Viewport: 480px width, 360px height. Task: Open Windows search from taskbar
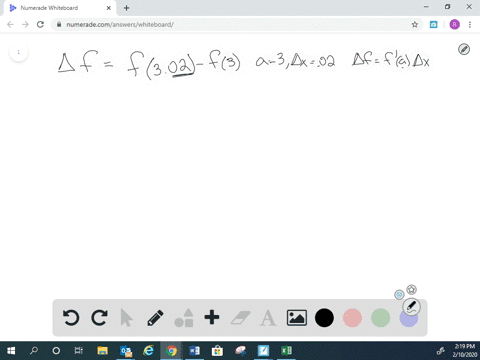pos(34,351)
